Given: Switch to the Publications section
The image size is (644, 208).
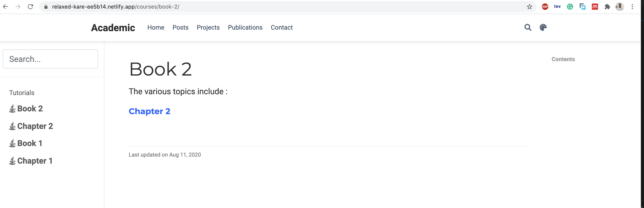Looking at the screenshot, I should (245, 27).
